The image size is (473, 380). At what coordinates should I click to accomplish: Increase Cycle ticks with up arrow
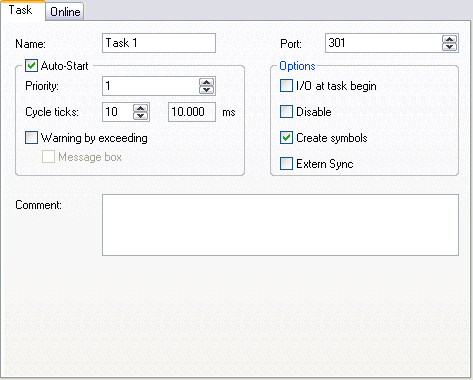coord(141,108)
